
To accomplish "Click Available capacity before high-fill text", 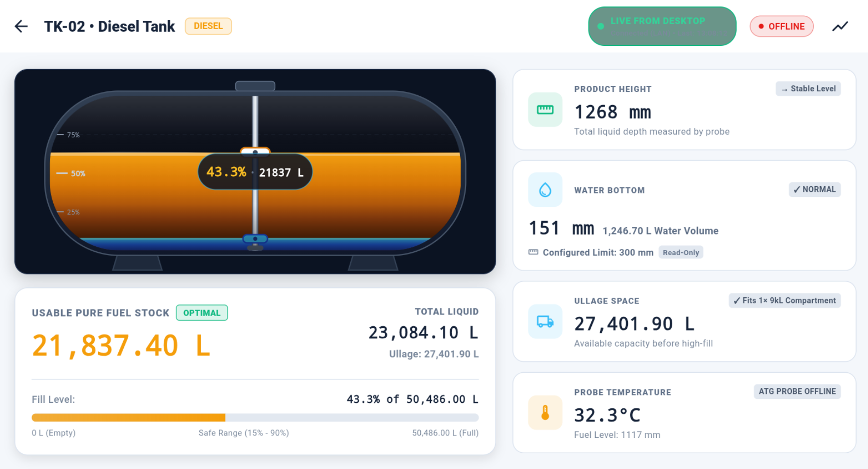I will pos(643,344).
